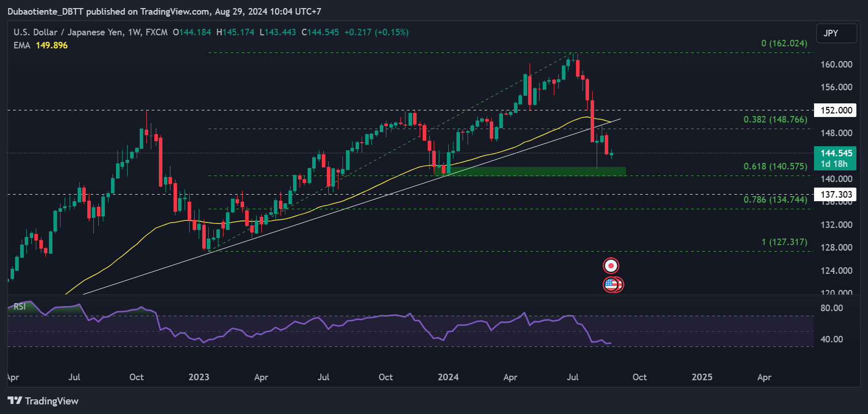Click the EMA value 149.896
868x414 pixels.
click(x=51, y=45)
